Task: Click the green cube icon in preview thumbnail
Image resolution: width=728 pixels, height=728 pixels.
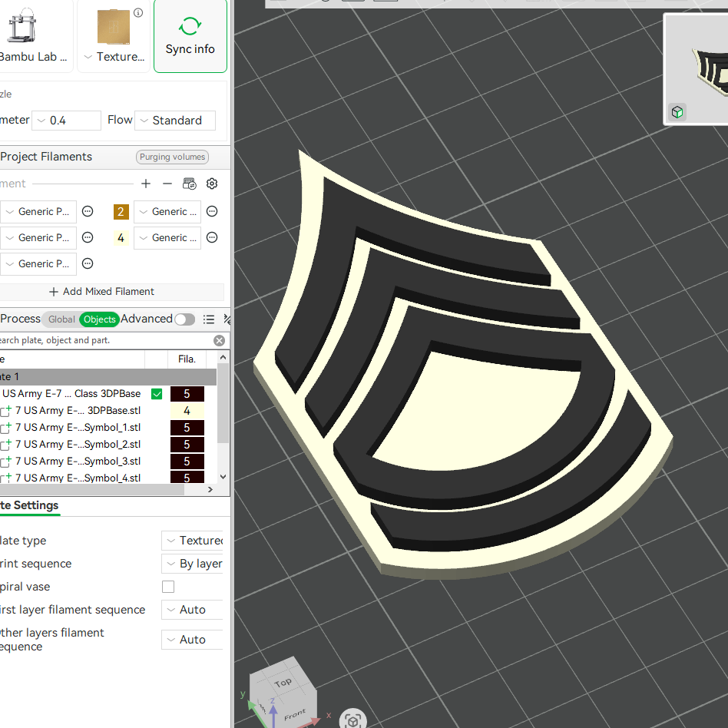Action: (x=677, y=112)
